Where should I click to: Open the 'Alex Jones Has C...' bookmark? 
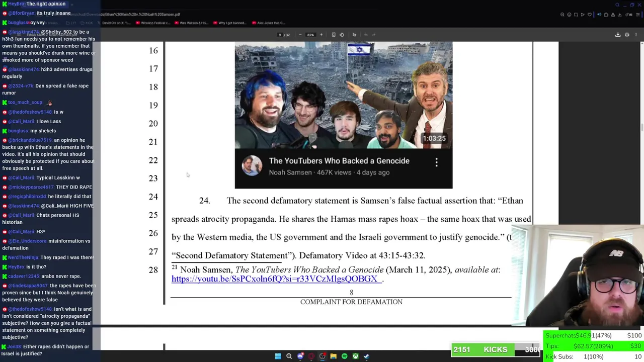tap(269, 23)
